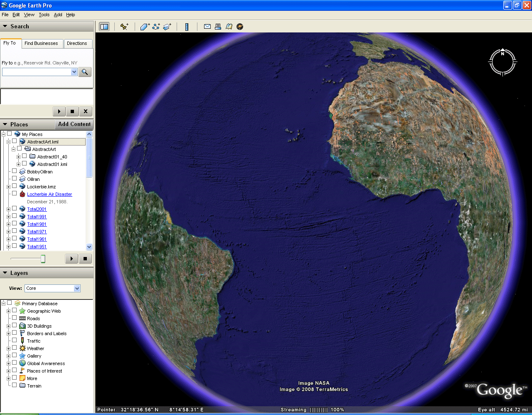
Task: Stop the search results tour
Action: click(72, 111)
